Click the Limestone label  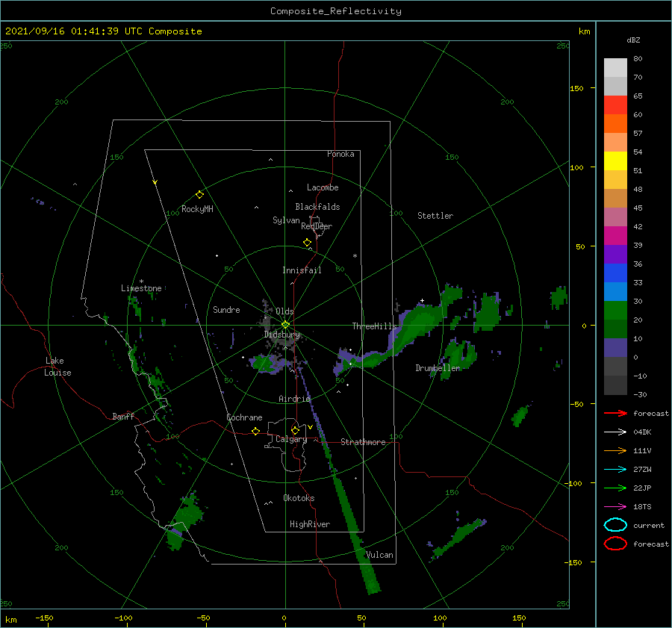(x=141, y=288)
